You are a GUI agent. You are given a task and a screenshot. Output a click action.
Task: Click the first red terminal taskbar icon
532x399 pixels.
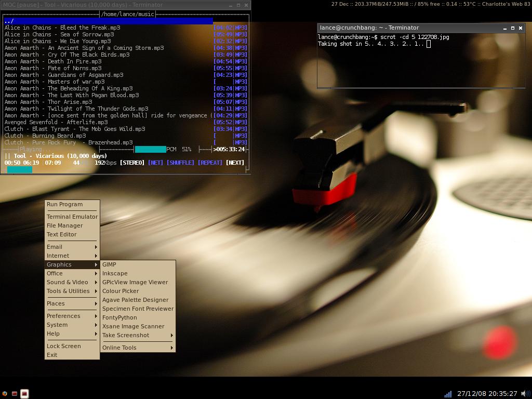pos(15,394)
